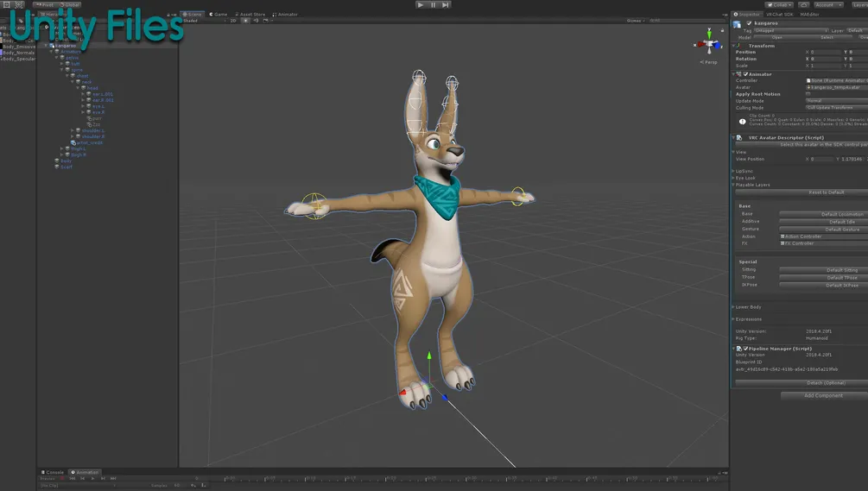Click the Default Sitting button
Viewport: 868px width, 491px height.
coord(824,270)
